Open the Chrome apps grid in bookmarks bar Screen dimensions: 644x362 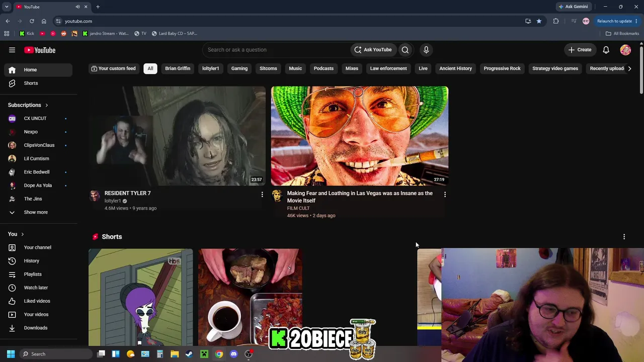pos(7,34)
